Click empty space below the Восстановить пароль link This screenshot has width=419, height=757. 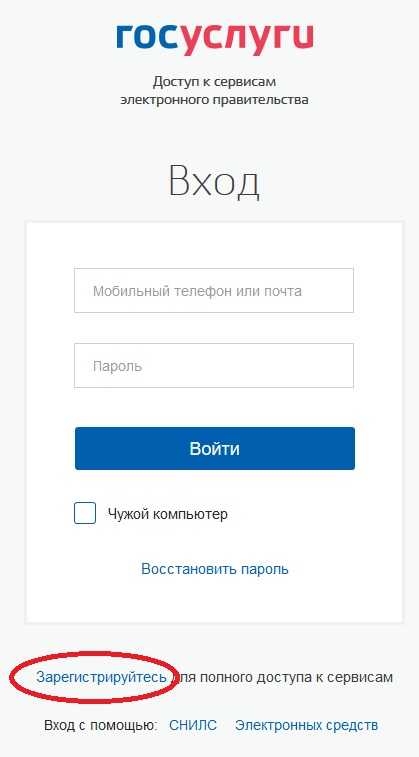(215, 600)
